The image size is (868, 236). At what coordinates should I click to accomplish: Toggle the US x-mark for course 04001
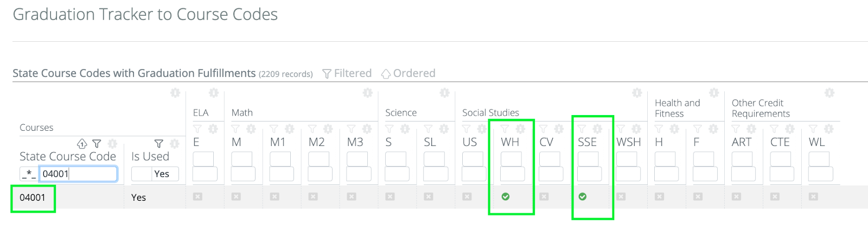(467, 196)
